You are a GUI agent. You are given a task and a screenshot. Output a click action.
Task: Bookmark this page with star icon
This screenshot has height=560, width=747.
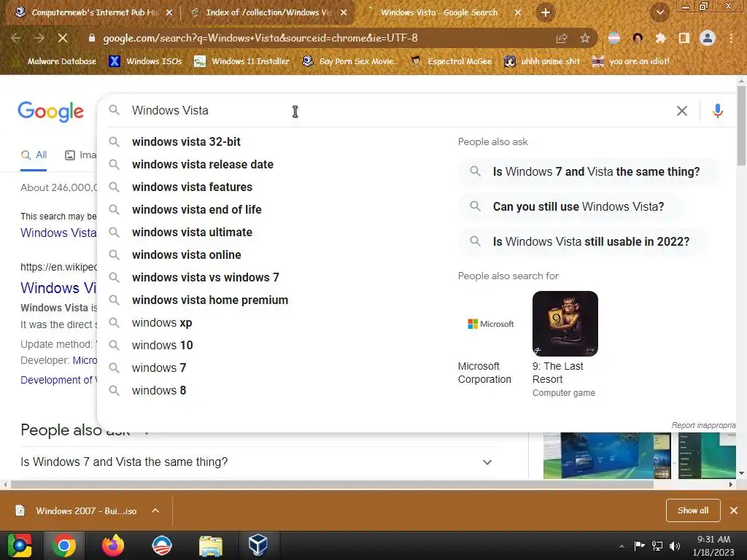click(584, 38)
